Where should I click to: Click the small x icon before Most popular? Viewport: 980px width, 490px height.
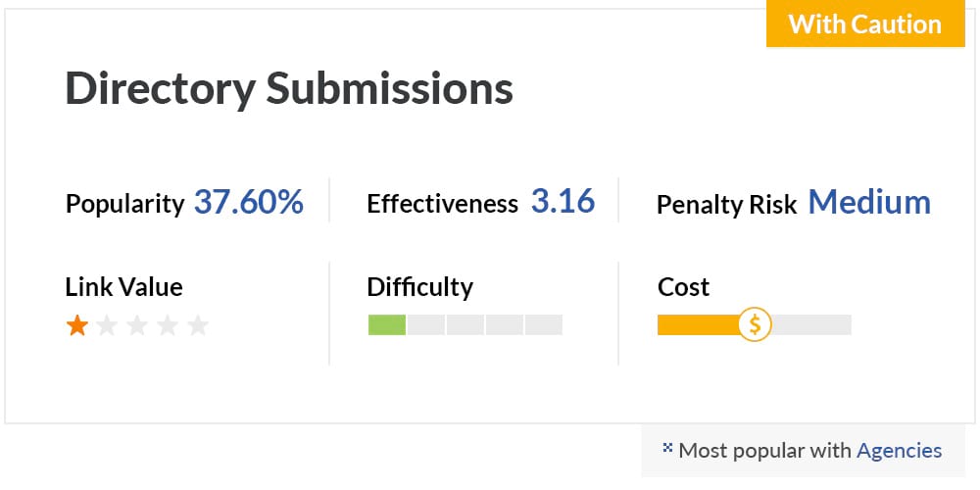[666, 448]
